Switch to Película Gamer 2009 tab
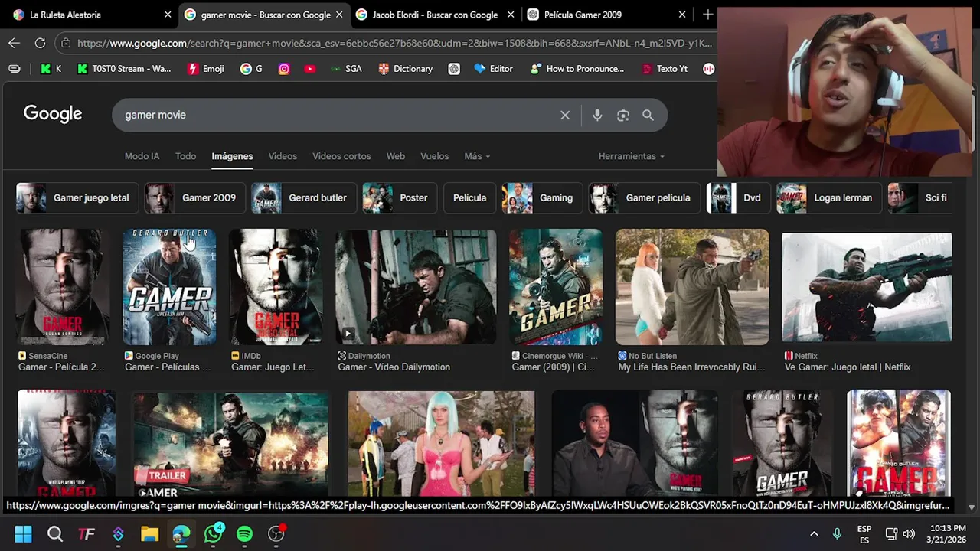980x551 pixels. (x=606, y=15)
